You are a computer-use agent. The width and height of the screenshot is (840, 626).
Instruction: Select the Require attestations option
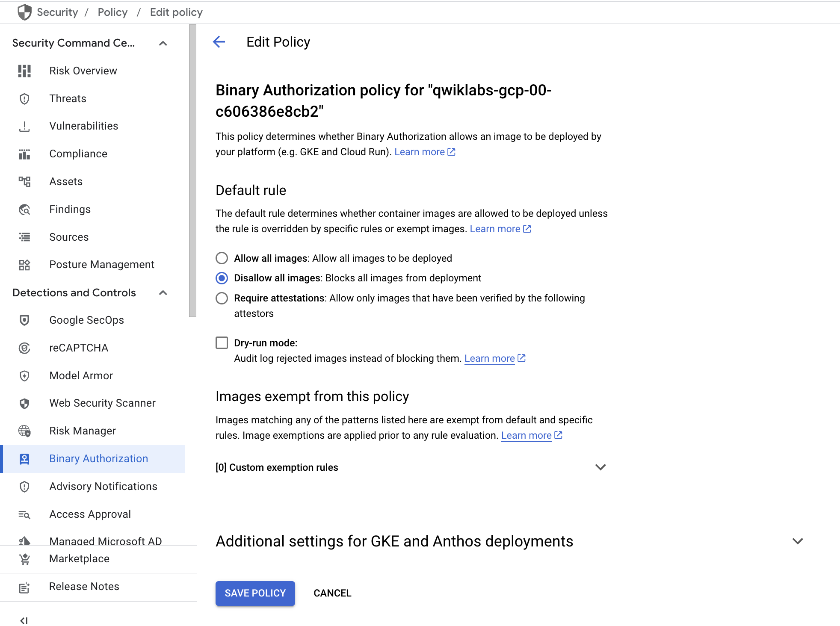[x=222, y=298]
